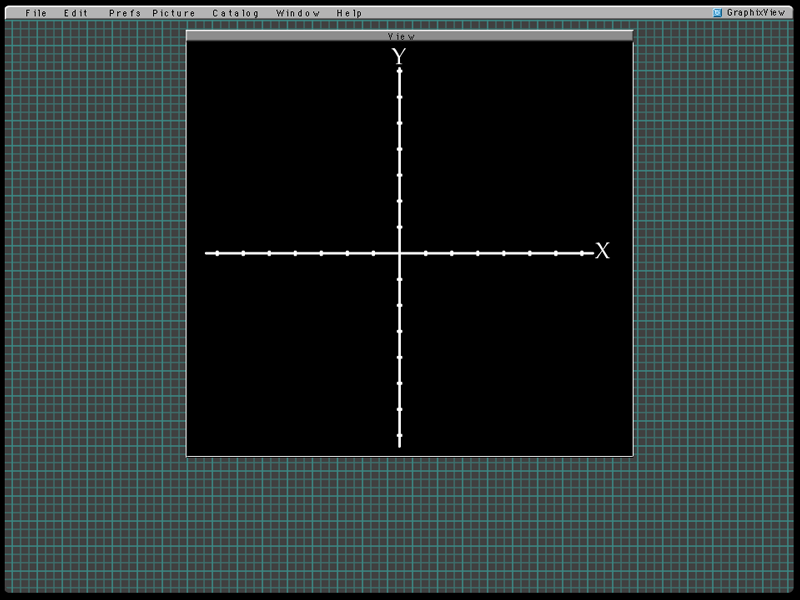Open the Edit menu
800x600 pixels.
click(76, 13)
